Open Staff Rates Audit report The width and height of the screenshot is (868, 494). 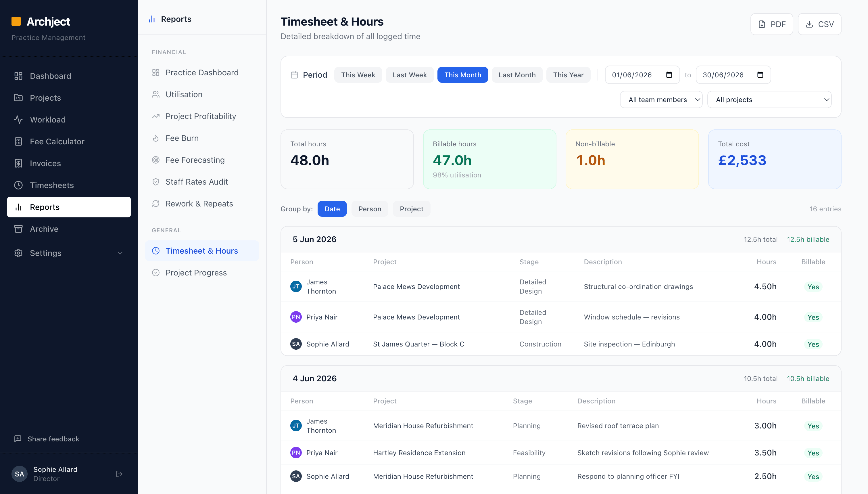[202, 182]
